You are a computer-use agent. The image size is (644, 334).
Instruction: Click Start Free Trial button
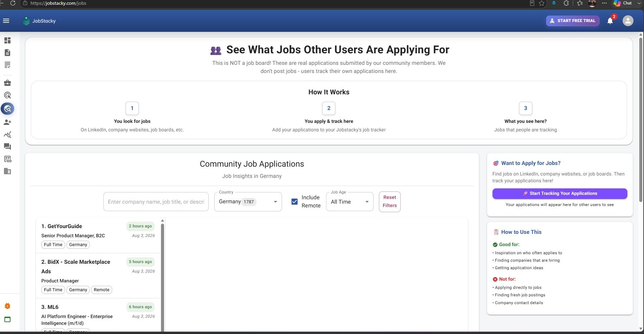point(572,21)
